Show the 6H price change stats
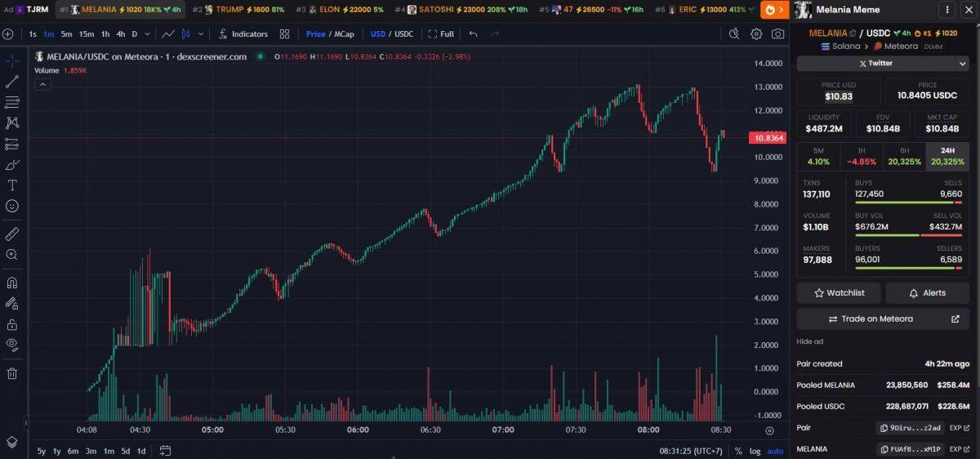This screenshot has width=980, height=459. click(905, 156)
